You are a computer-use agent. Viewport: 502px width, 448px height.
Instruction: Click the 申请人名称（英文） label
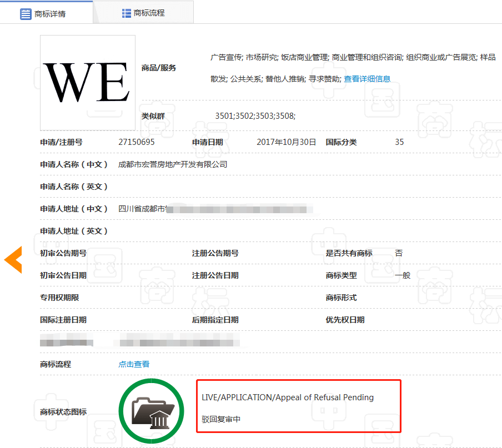coord(74,187)
